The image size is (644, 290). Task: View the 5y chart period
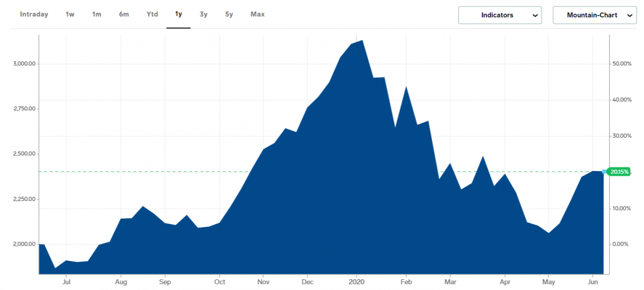coord(229,14)
